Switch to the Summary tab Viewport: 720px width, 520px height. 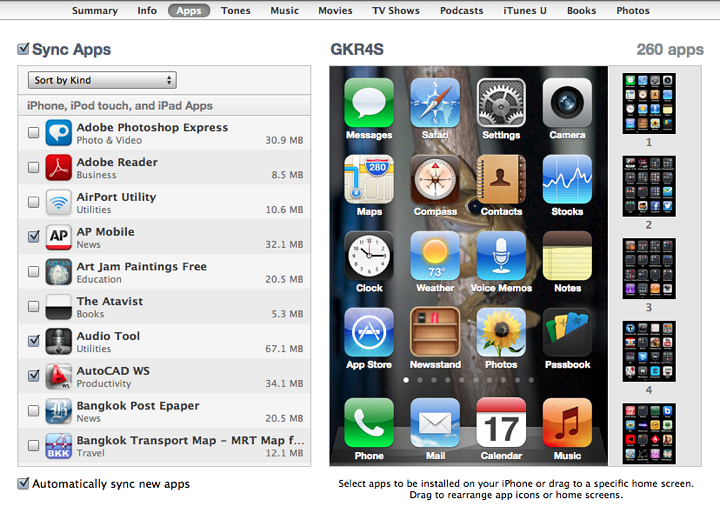[x=95, y=11]
